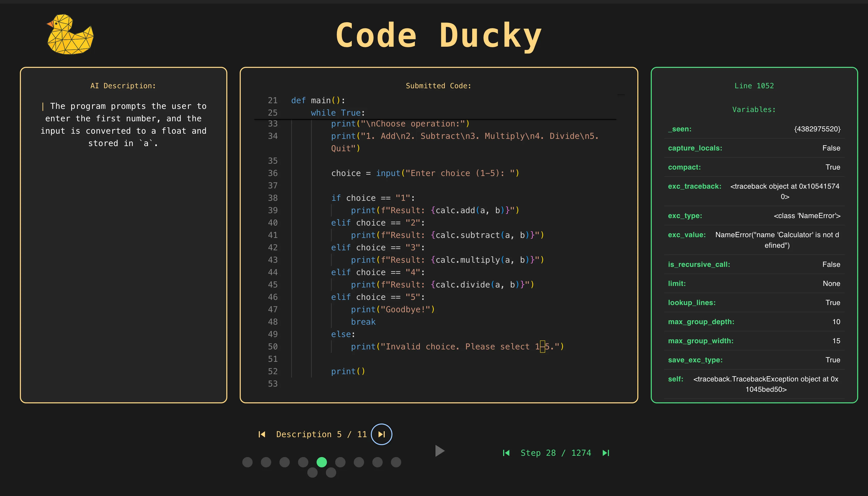Viewport: 868px width, 496px height.
Task: Select the AI Description panel header
Action: point(123,85)
